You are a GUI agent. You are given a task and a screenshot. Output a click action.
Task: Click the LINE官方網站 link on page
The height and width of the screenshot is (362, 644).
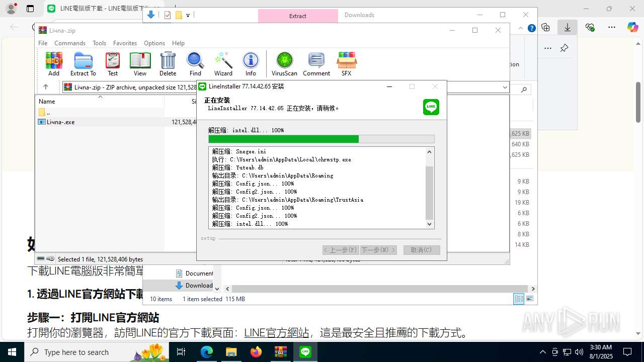(x=276, y=333)
